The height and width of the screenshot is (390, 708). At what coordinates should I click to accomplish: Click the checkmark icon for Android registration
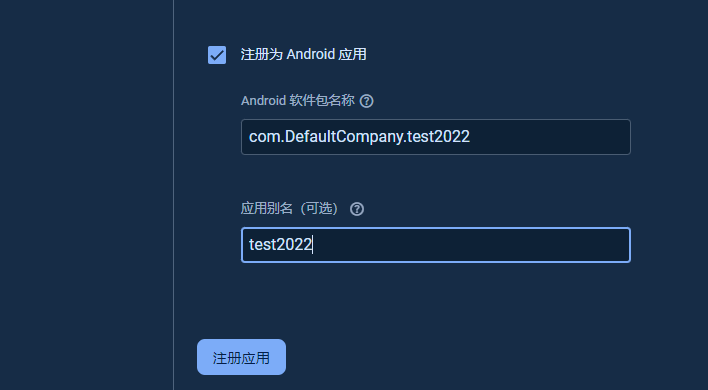coord(217,55)
